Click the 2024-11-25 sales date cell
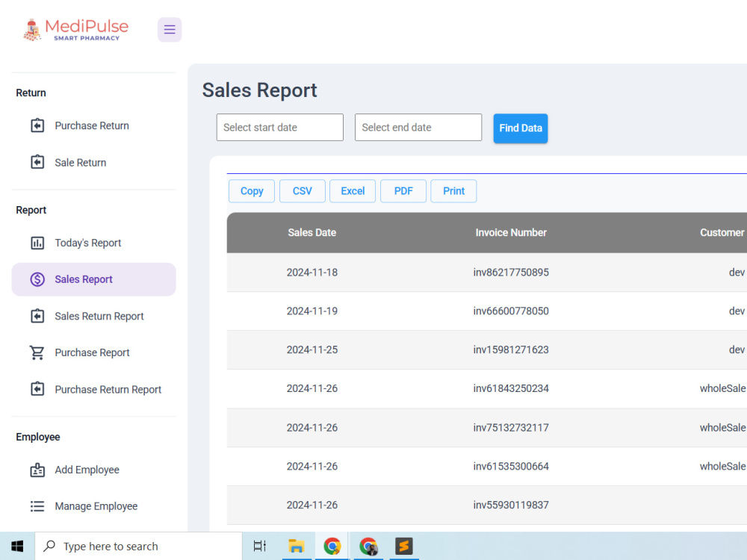The height and width of the screenshot is (560, 747). click(x=312, y=350)
